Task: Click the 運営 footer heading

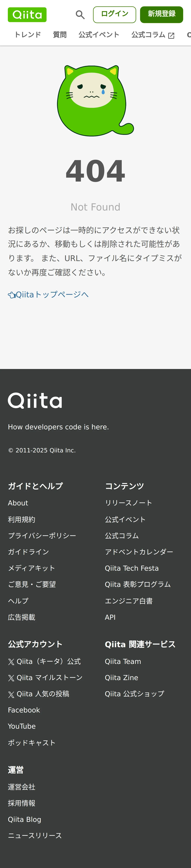Action: click(16, 770)
